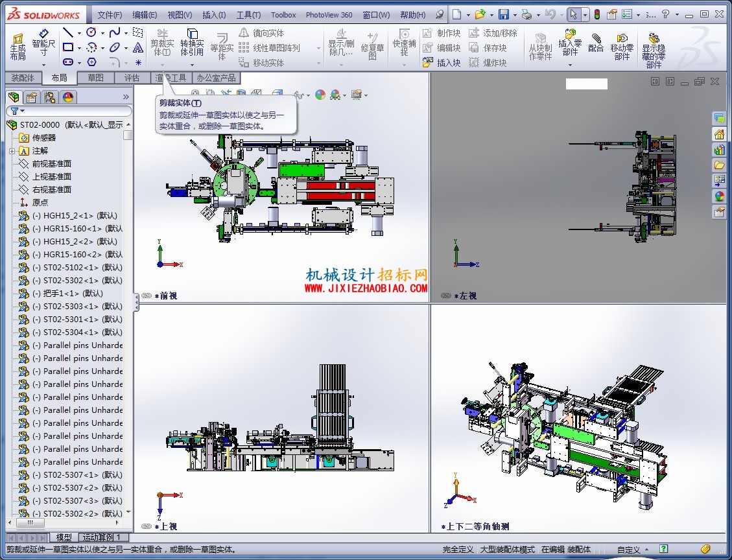732x560 pixels.
Task: Click the 镜向实体 mirror entities button
Action: click(x=261, y=33)
